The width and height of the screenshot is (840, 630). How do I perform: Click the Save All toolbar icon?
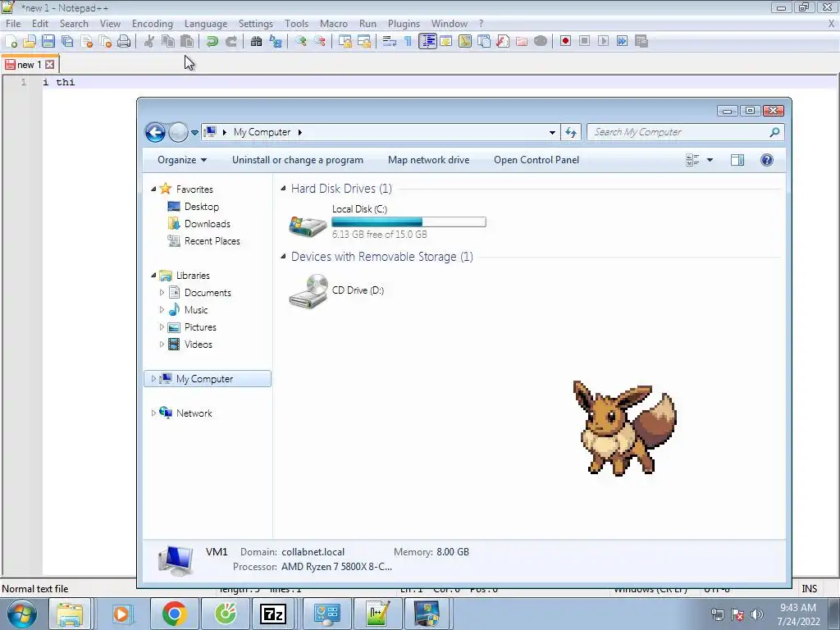click(x=67, y=41)
